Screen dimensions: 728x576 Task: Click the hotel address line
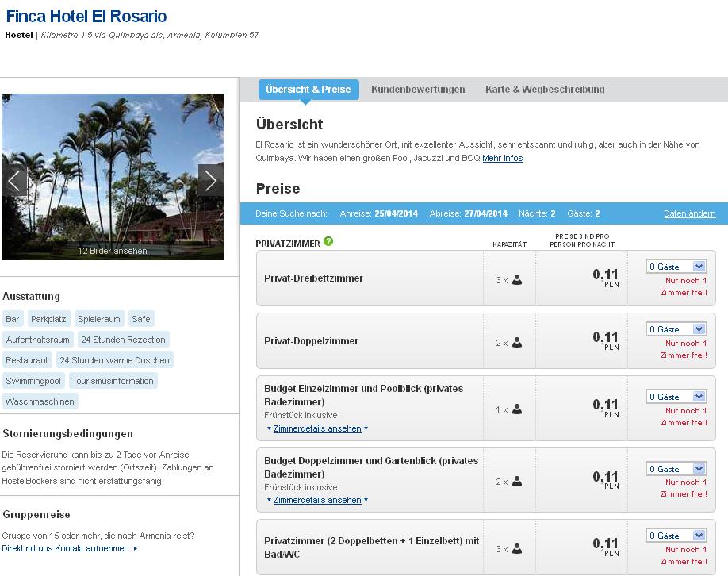[x=150, y=35]
